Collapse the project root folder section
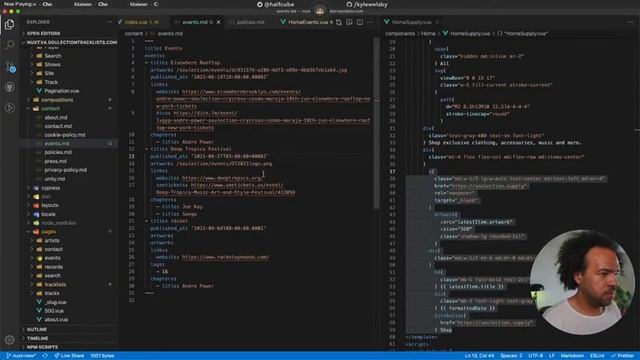640x360 pixels. 69,42
